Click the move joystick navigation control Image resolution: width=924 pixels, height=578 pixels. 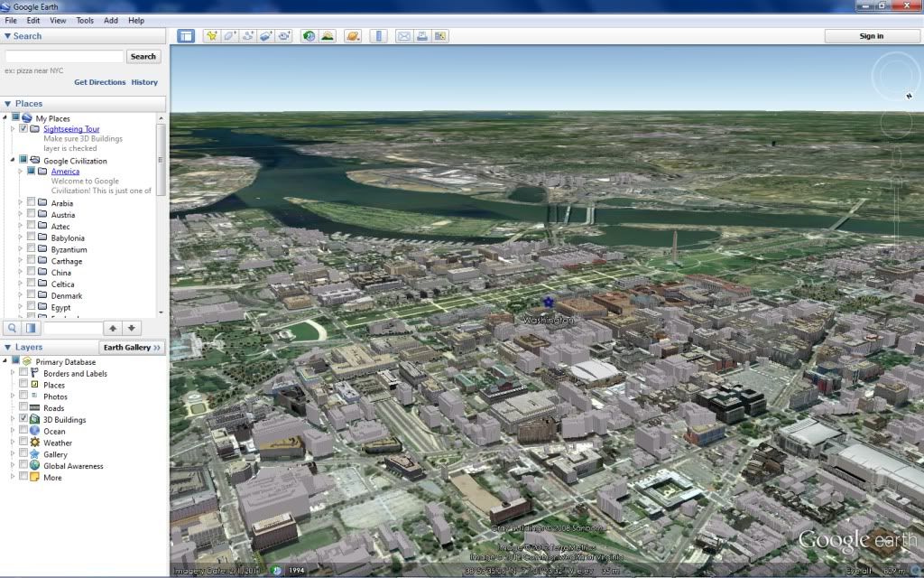[896, 123]
